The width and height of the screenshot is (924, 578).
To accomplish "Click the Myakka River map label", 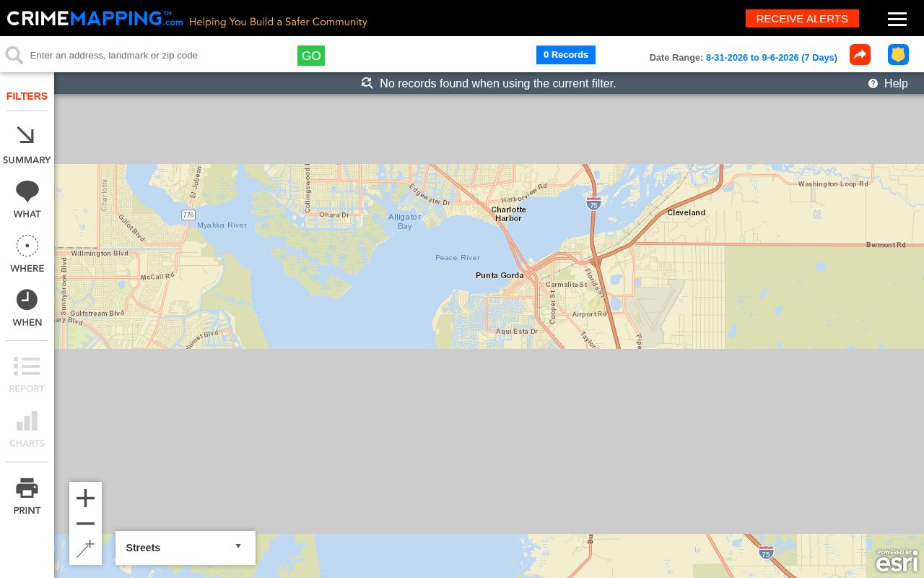I will pos(222,225).
